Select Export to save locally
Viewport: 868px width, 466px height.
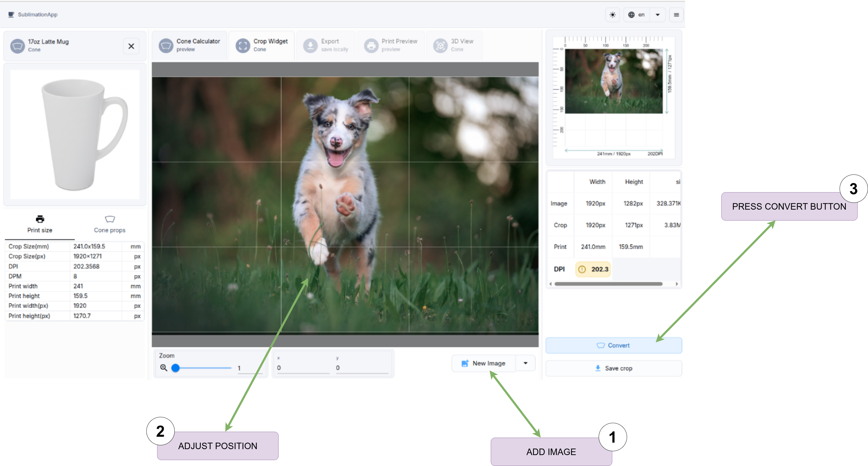pos(326,45)
